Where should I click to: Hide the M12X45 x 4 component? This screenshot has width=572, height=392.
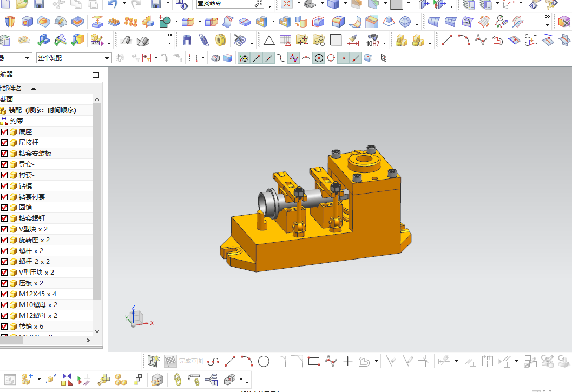[x=4, y=294]
